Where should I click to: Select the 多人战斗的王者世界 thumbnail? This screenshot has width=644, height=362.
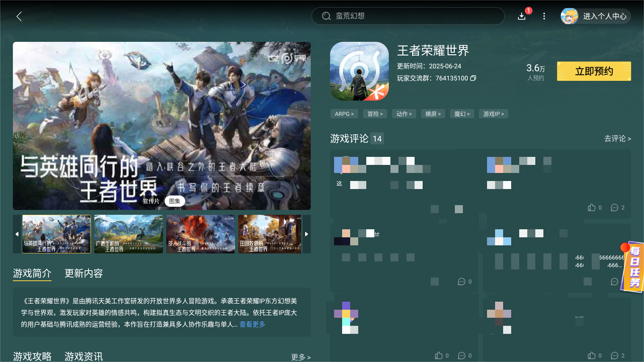pos(200,234)
